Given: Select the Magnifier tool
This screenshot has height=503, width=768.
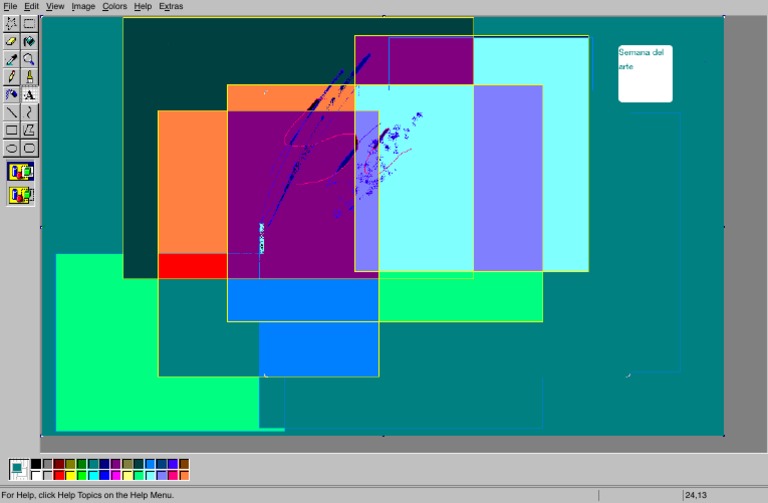Looking at the screenshot, I should [x=29, y=59].
